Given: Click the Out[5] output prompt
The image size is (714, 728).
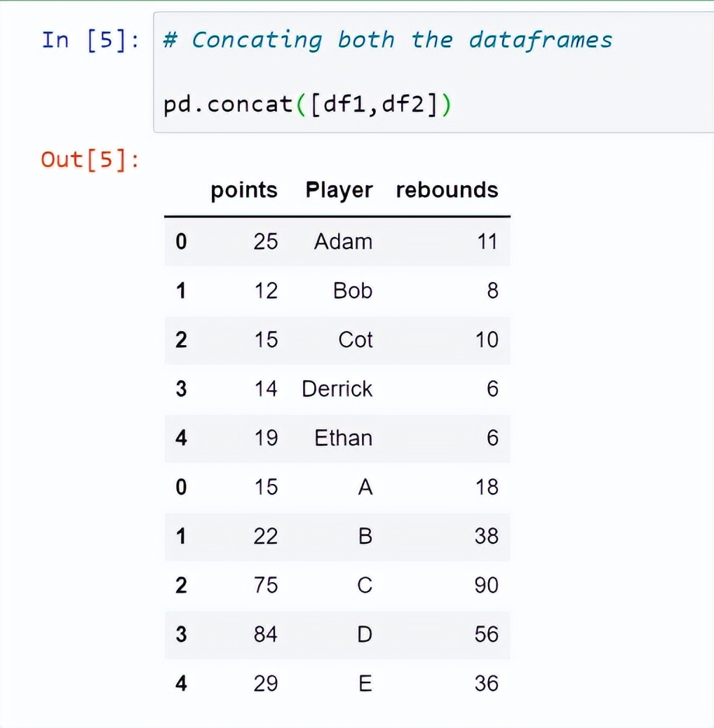Looking at the screenshot, I should pos(90,160).
